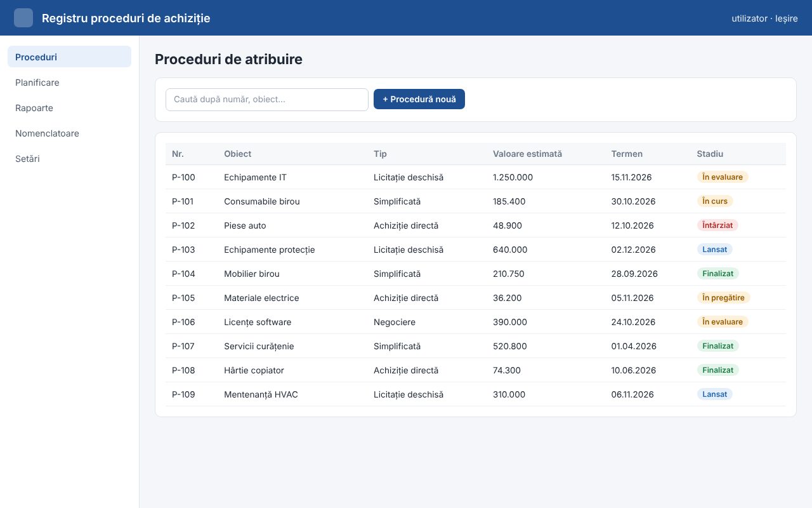Screen dimensions: 812x508
Task: Open the Planificare sidebar item
Action: click(69, 83)
